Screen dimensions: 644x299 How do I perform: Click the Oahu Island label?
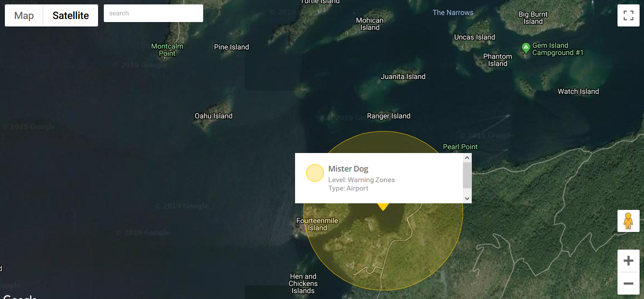point(213,116)
